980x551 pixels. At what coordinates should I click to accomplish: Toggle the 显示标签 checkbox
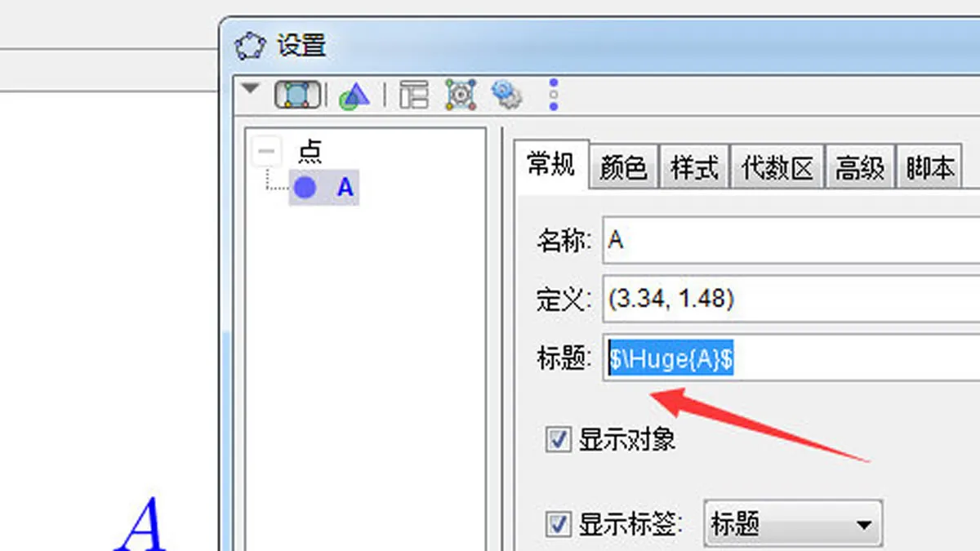pos(558,523)
